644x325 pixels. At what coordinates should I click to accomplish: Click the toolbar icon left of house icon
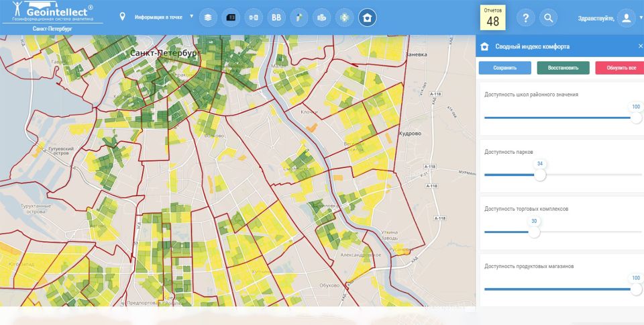[x=344, y=17]
